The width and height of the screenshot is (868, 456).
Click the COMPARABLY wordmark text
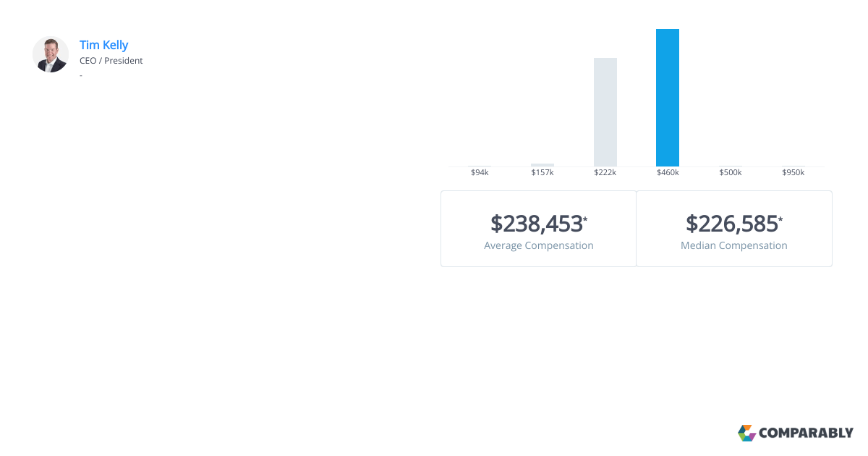pyautogui.click(x=806, y=434)
